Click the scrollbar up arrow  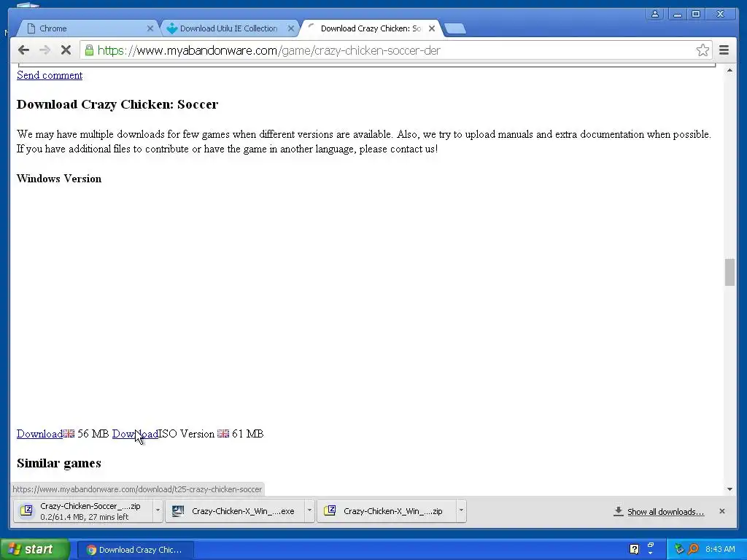point(729,71)
